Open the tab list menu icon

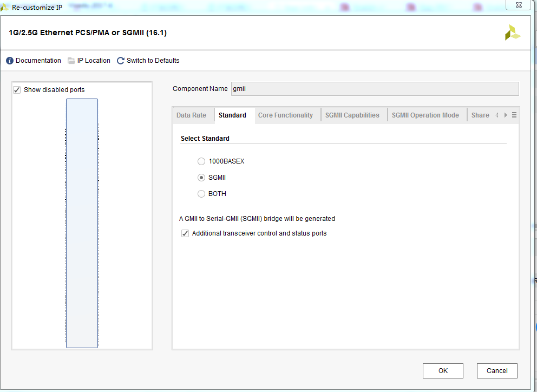point(514,115)
